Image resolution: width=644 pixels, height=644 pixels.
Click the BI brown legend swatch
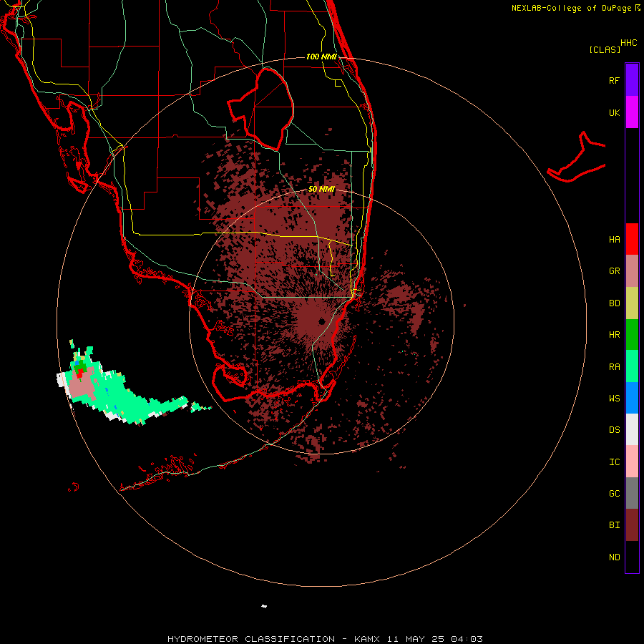point(632,525)
